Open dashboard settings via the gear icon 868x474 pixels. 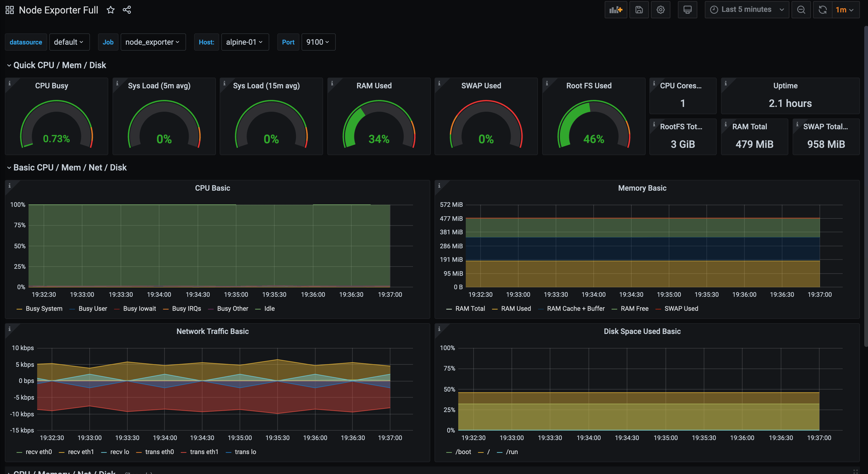click(x=660, y=9)
